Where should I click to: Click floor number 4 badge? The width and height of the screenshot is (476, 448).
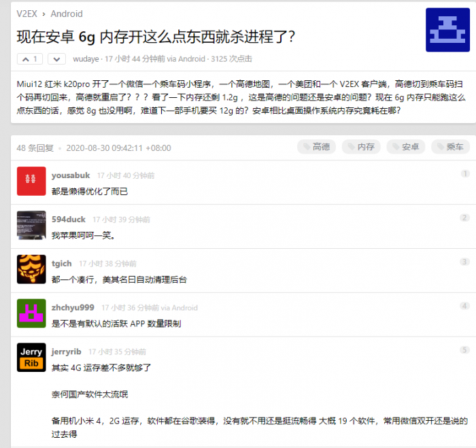coord(464,307)
